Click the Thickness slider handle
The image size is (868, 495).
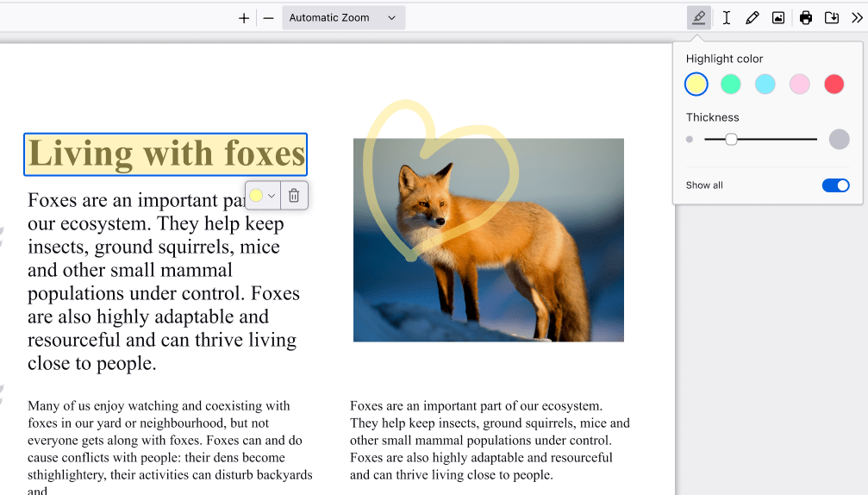pos(731,139)
